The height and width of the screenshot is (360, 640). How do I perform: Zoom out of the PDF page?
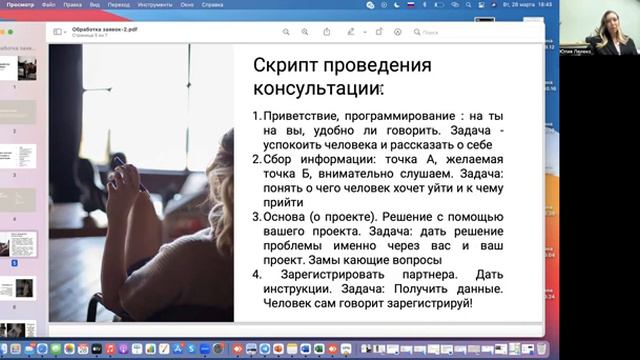point(286,32)
